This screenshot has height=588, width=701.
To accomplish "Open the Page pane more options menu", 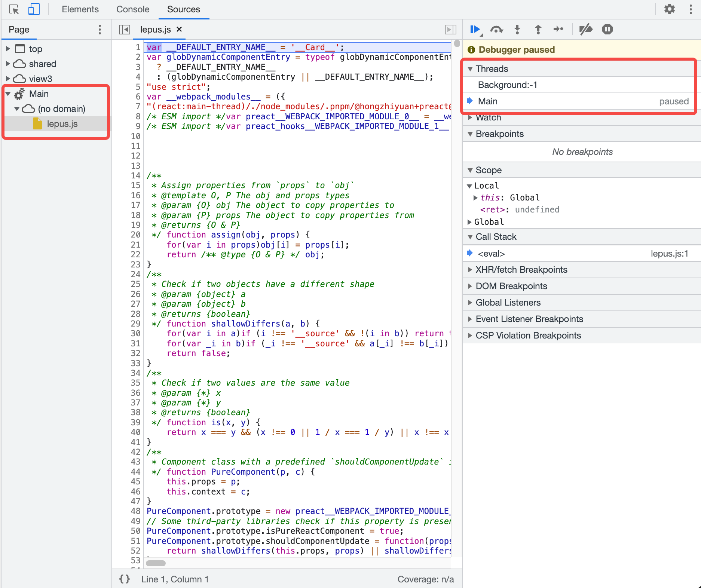I will coord(100,30).
